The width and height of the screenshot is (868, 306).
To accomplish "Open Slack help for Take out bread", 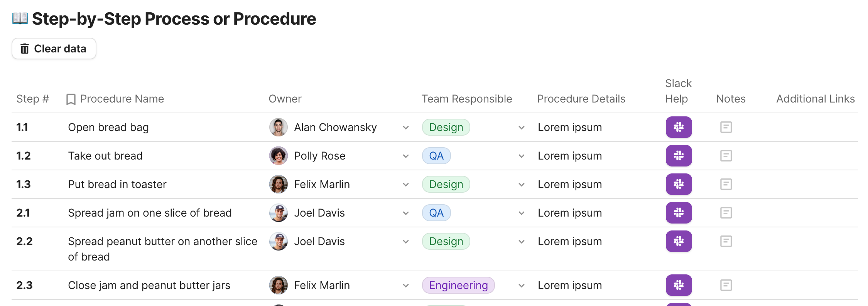I will (679, 156).
